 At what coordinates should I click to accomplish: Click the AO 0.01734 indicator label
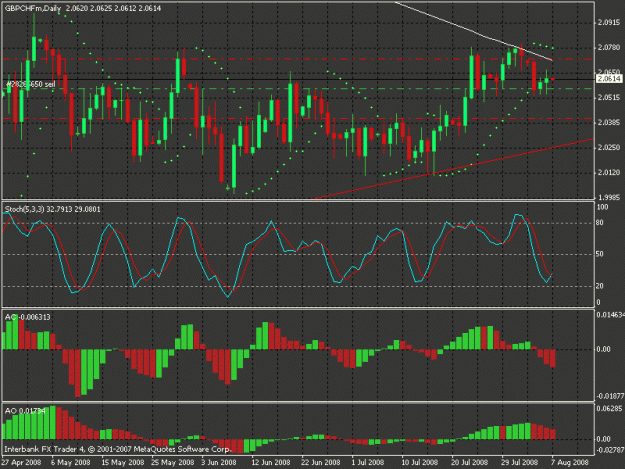[x=25, y=410]
